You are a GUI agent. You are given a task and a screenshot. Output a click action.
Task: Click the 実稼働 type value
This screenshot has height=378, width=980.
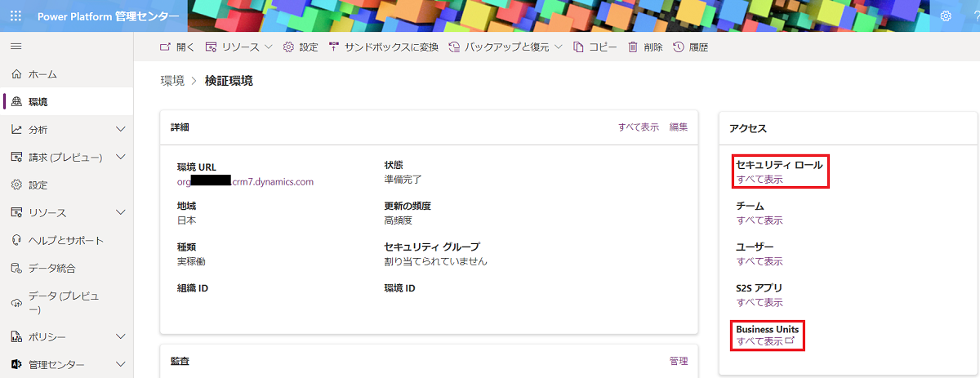pos(191,261)
